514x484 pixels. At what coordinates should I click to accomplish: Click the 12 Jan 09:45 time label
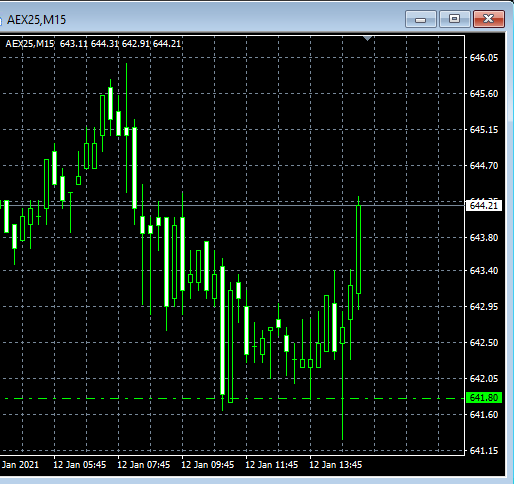[x=208, y=465]
